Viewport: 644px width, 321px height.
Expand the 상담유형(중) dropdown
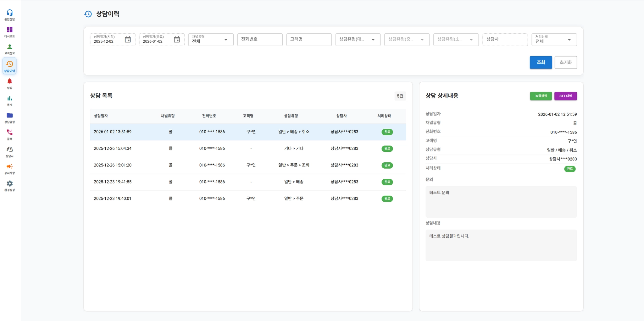click(407, 40)
